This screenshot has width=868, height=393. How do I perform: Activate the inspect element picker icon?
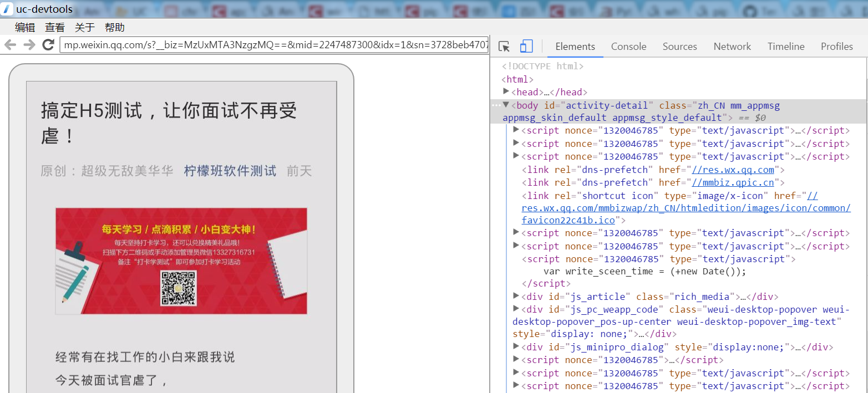click(504, 47)
